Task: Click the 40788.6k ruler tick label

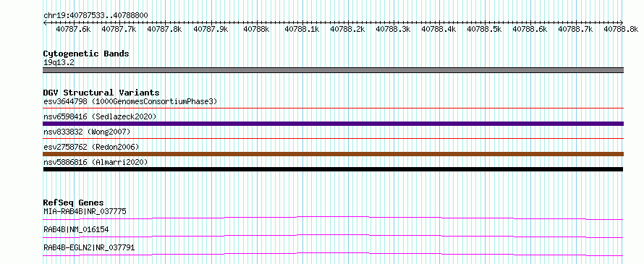Action: click(530, 29)
